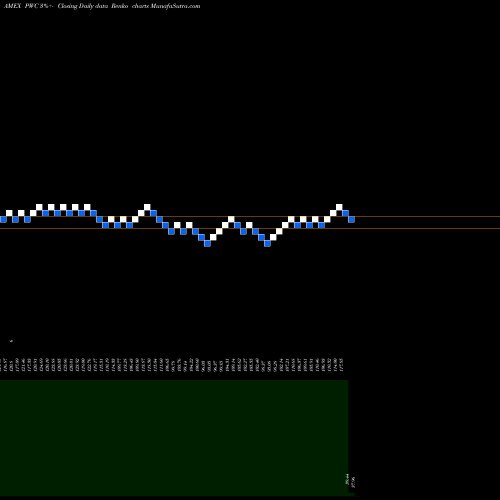Viewport: 500px width, 500px height.
Task: Click the charts.MunafaSutra.com title text
Action: pos(166,6)
